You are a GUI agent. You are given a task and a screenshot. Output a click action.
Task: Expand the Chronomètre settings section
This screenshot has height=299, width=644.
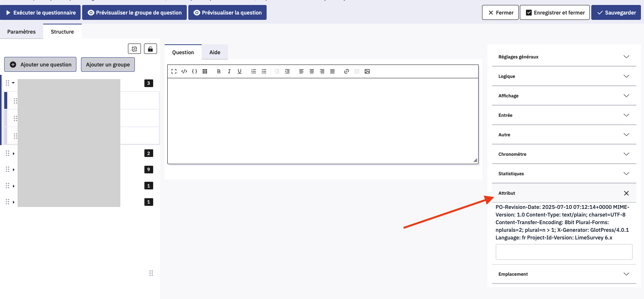point(564,154)
